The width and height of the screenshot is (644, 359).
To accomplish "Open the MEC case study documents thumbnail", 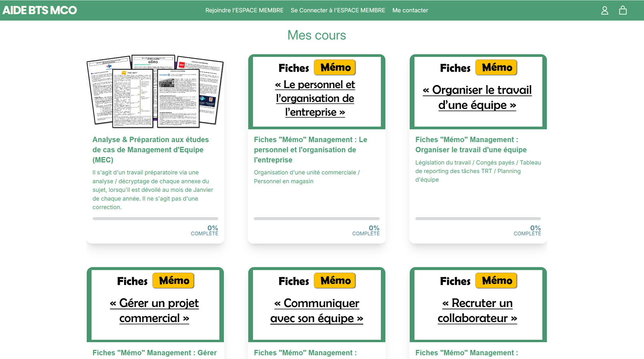I will coord(155,92).
